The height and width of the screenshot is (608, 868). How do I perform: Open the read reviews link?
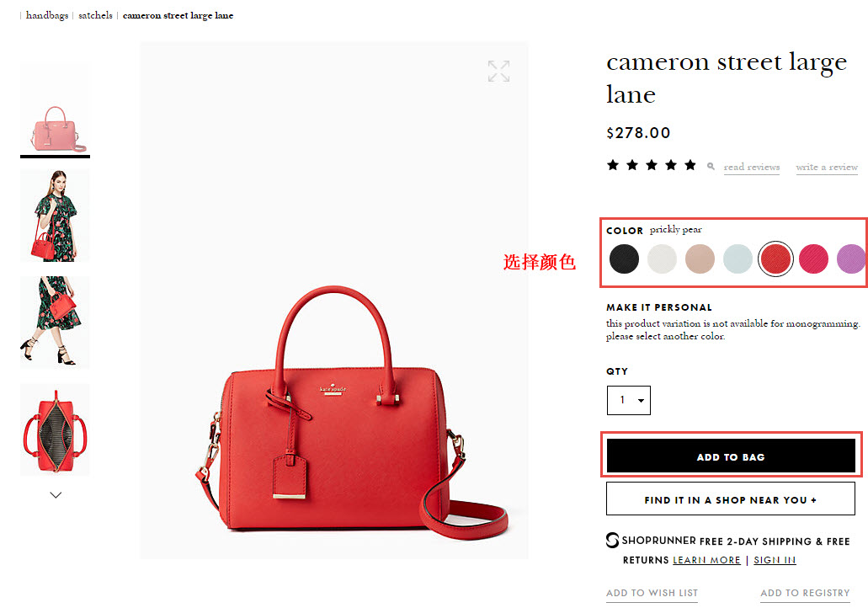[x=751, y=167]
